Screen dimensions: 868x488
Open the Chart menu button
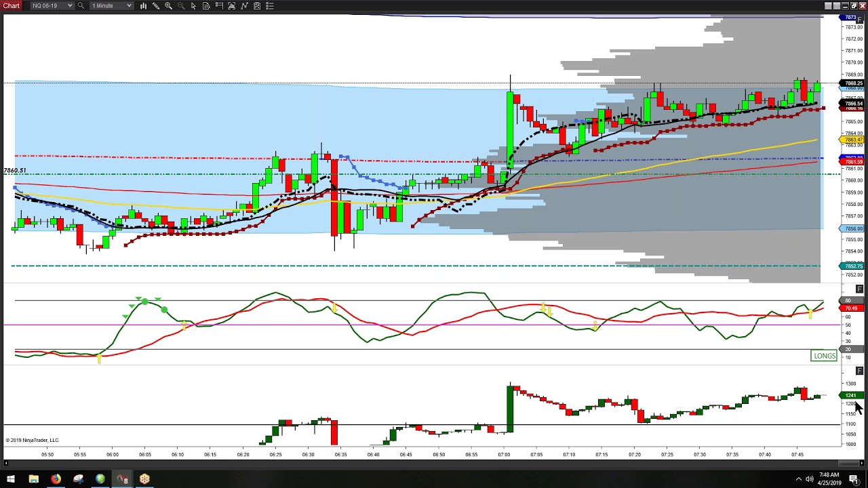coord(12,5)
